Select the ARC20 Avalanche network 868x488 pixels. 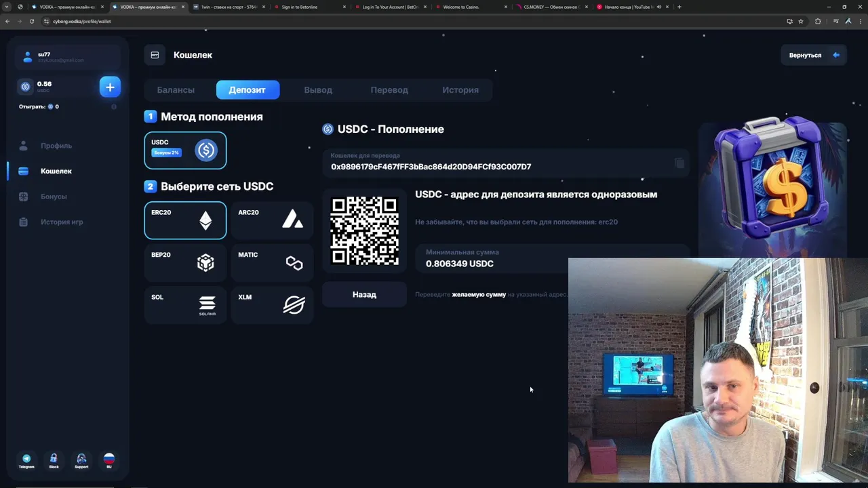tap(272, 220)
